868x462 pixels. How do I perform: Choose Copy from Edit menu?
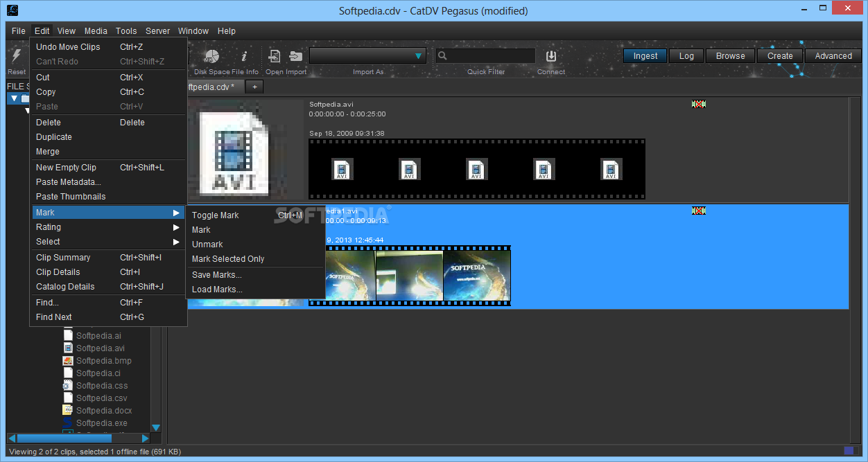[109, 92]
